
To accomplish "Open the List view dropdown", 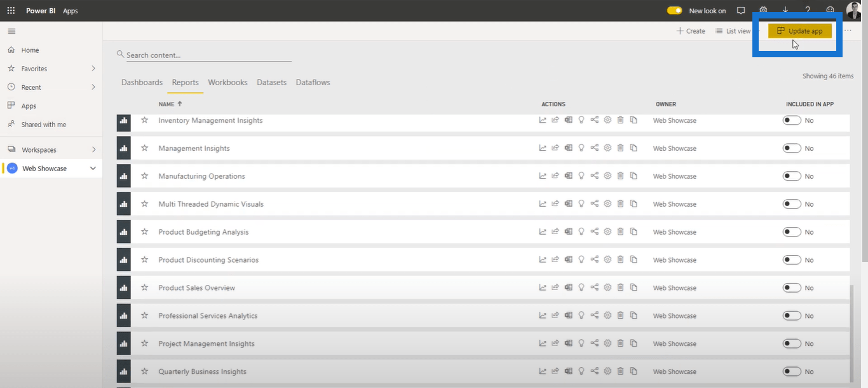I will pos(736,31).
